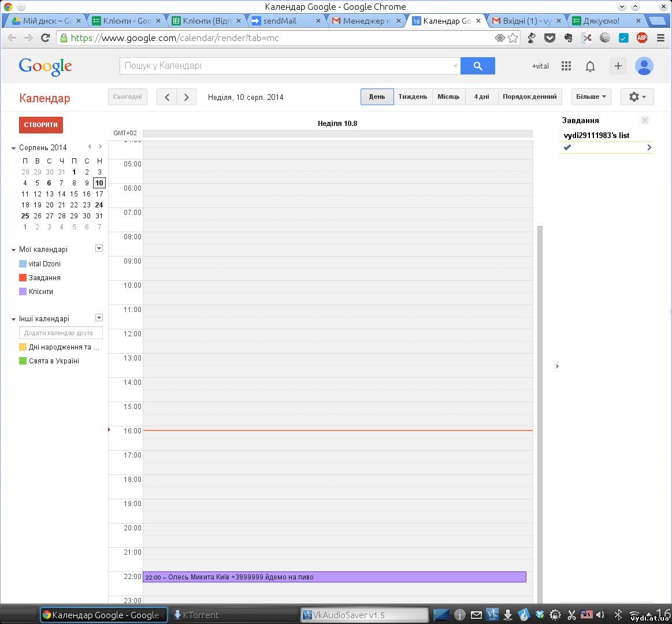Show next month in mini calendar

click(x=101, y=147)
